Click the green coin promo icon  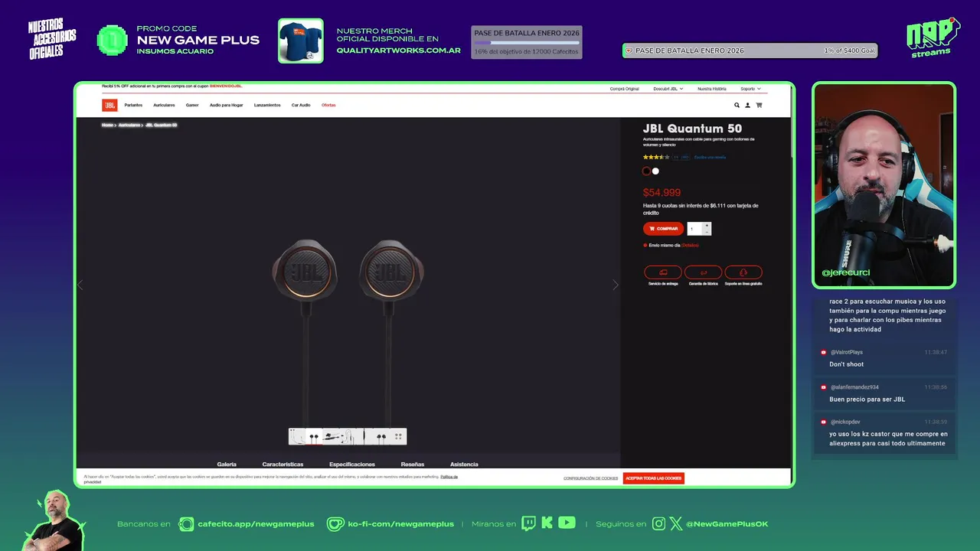[x=112, y=40]
